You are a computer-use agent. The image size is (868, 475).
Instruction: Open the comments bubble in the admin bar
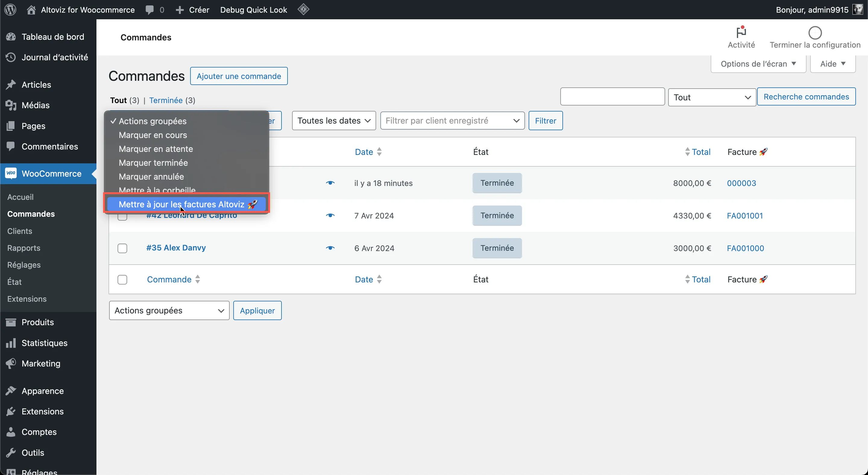pos(155,9)
